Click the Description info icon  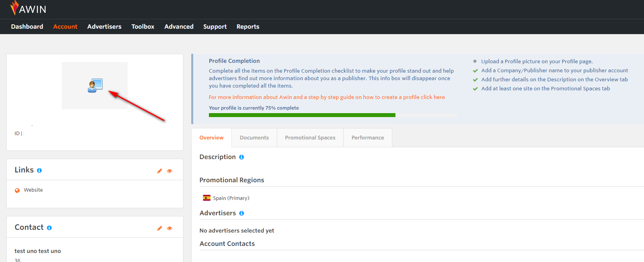[x=241, y=157]
